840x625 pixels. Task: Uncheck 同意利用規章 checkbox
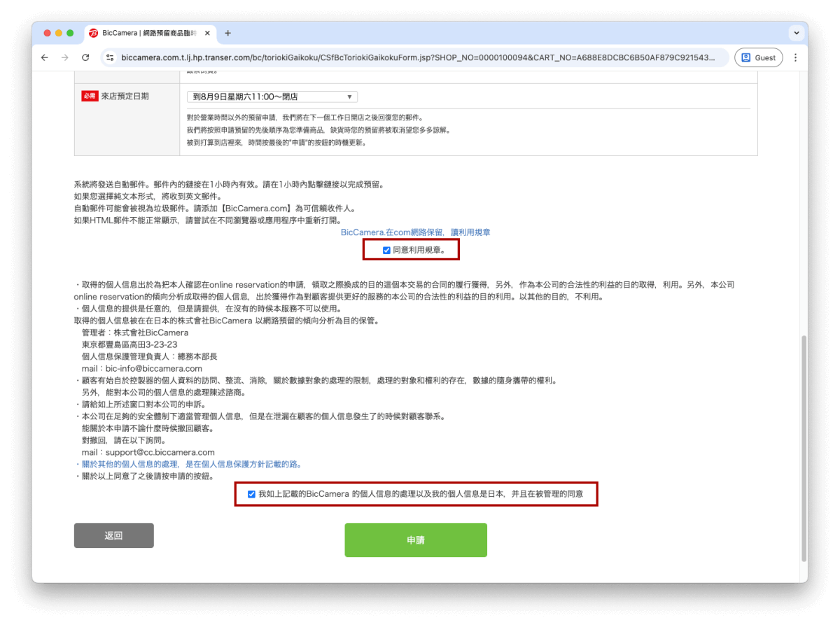[386, 250]
